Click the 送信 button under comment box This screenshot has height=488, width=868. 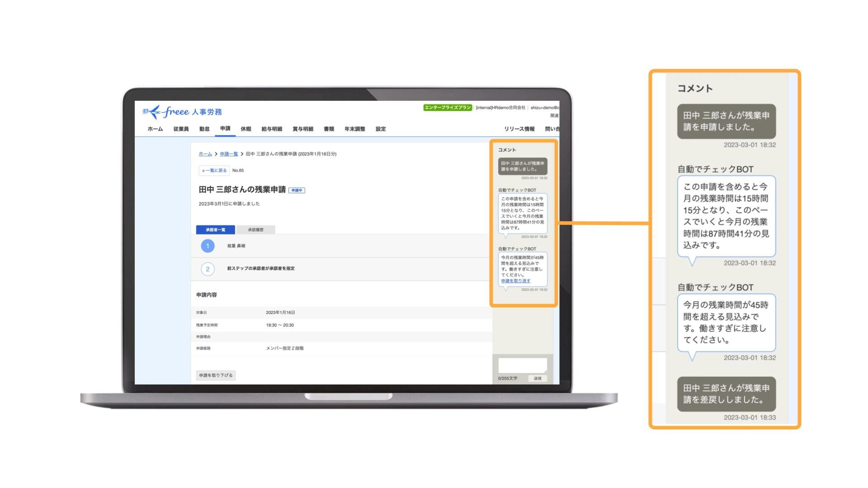point(537,378)
